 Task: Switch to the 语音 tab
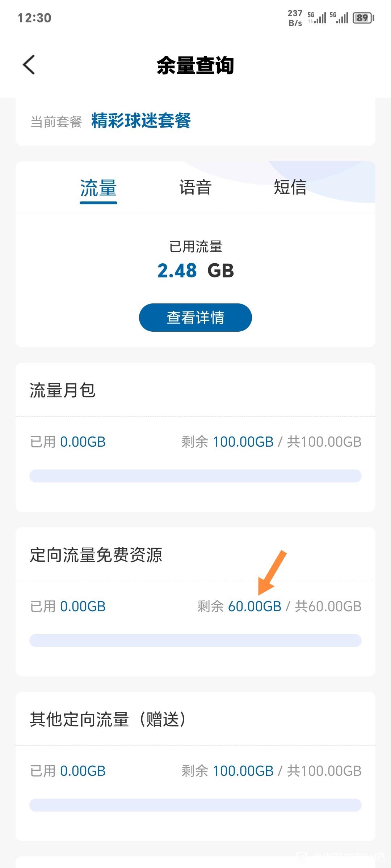click(x=195, y=187)
